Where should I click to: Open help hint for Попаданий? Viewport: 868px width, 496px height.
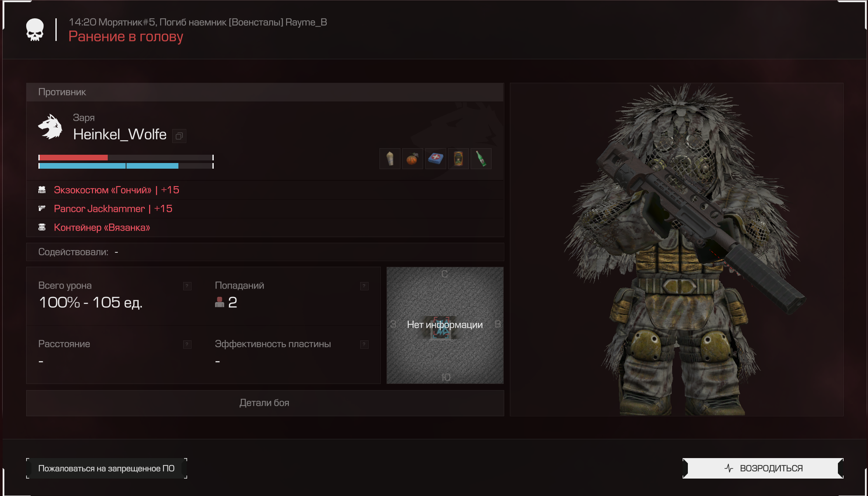364,286
